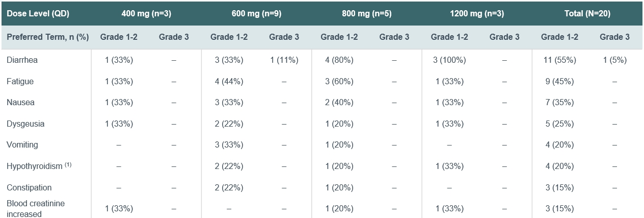Screen dimensions: 644x218
Task: Click the 800 mg (n=5) column header
Action: (367, 14)
